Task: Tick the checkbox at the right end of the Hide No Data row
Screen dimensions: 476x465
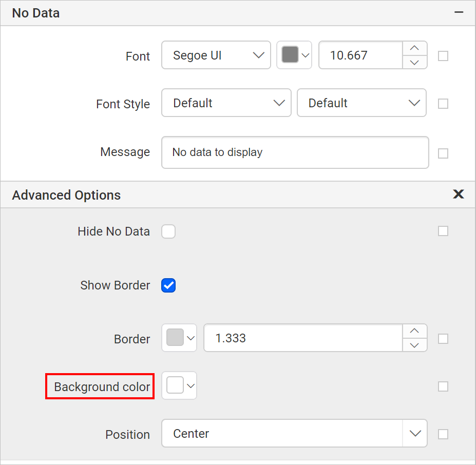Action: [443, 231]
